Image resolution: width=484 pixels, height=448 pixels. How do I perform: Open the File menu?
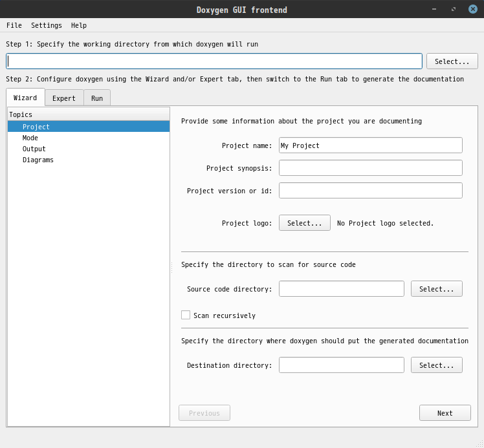tap(14, 25)
